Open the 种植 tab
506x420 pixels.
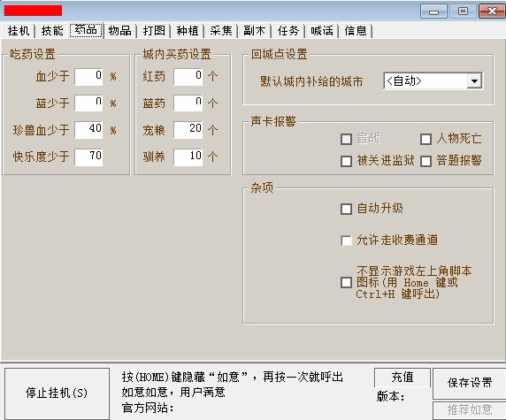[188, 31]
